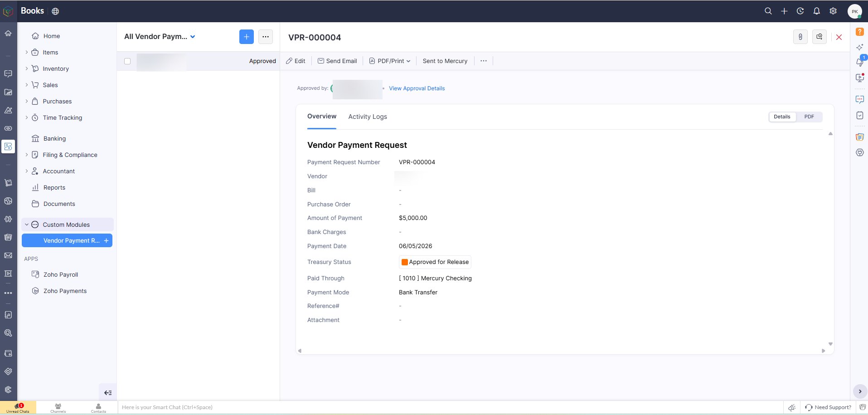Open Channels in bottom bar
Screen dimensions: 868x415
58,408
